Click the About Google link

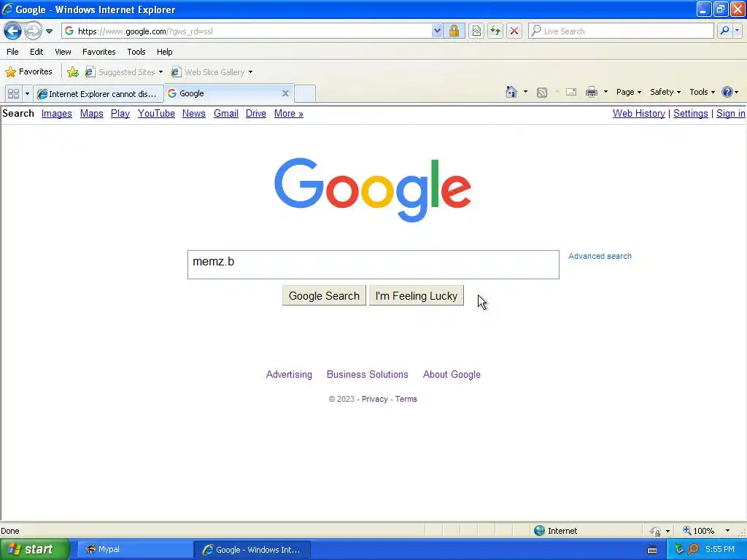[452, 374]
